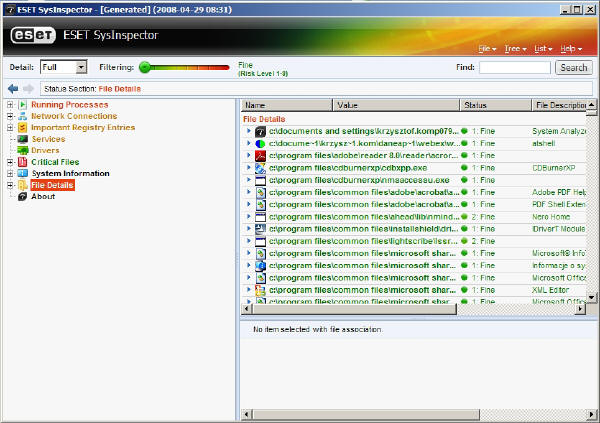Click the Nero Home file icon

tap(260, 217)
